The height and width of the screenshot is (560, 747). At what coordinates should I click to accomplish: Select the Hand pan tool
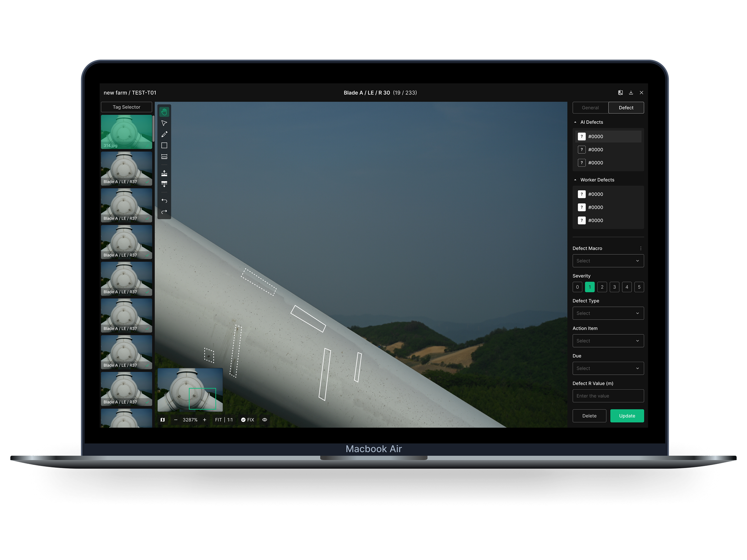click(x=164, y=112)
